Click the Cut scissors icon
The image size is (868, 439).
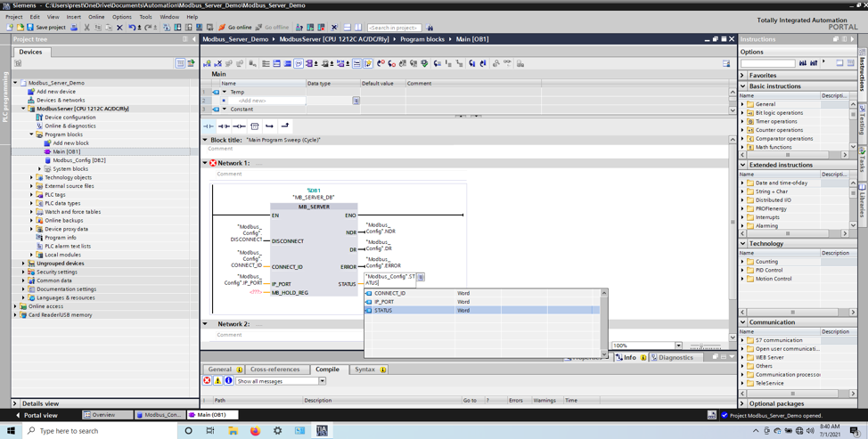tap(87, 27)
